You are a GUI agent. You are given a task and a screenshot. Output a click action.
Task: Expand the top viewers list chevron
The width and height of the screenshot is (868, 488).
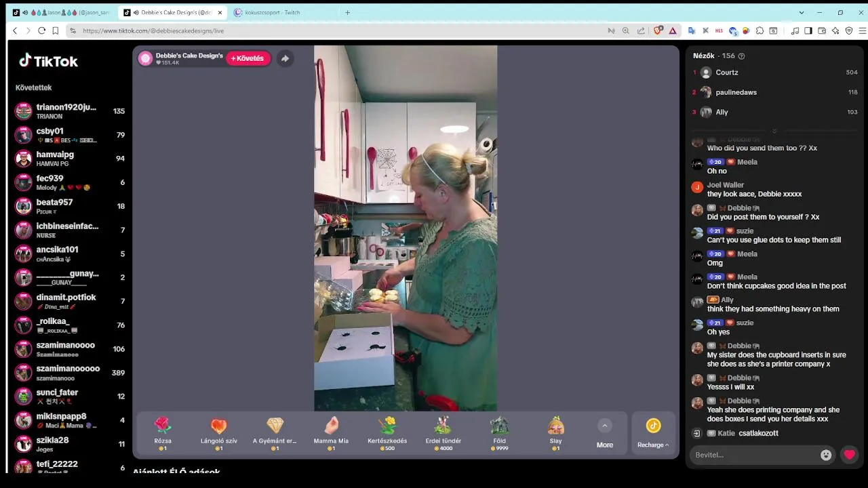[774, 131]
